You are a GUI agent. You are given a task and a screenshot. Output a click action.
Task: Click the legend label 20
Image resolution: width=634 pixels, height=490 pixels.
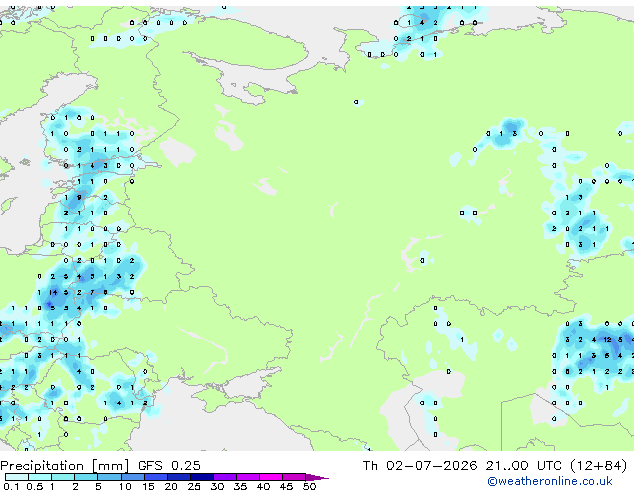click(x=171, y=486)
